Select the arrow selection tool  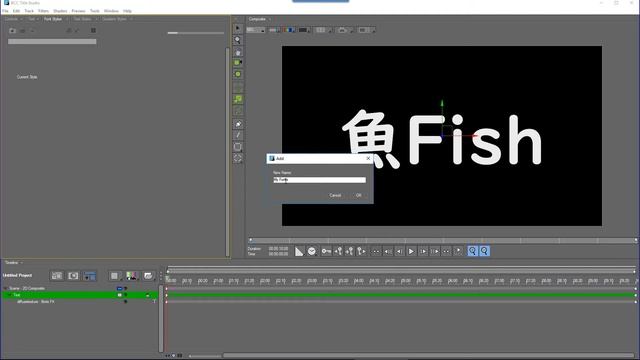(238, 28)
